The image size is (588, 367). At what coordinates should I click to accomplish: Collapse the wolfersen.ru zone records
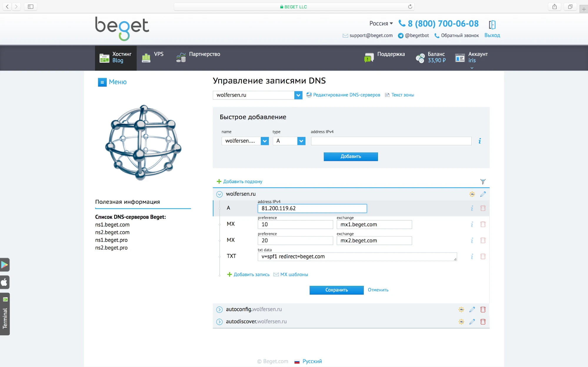219,194
